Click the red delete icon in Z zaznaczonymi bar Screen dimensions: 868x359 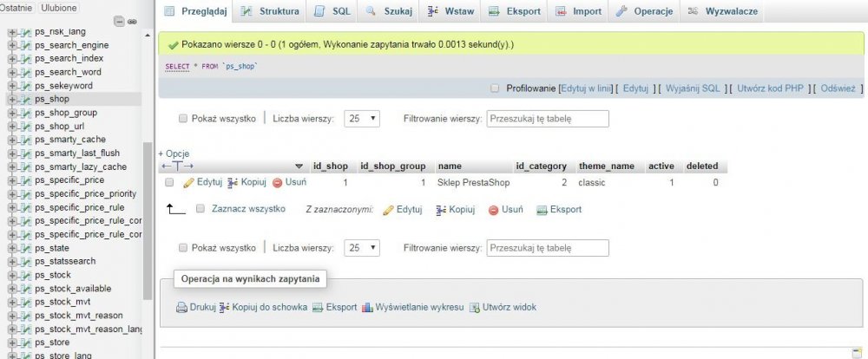point(493,210)
